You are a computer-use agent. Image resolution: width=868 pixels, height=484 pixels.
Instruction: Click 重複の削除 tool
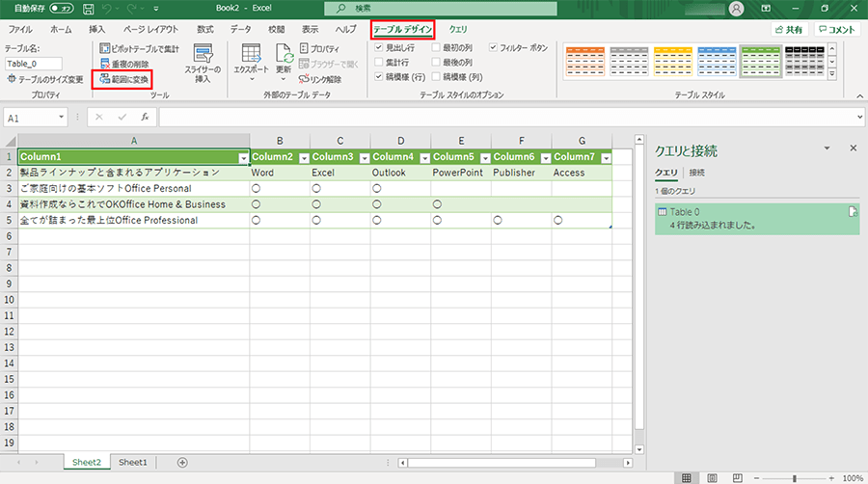124,65
